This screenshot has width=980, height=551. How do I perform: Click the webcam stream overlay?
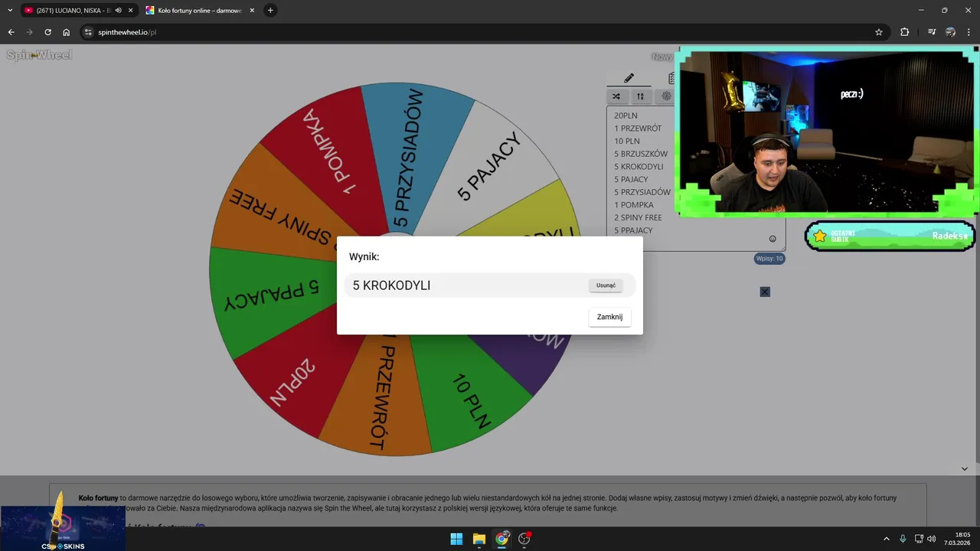pos(826,132)
